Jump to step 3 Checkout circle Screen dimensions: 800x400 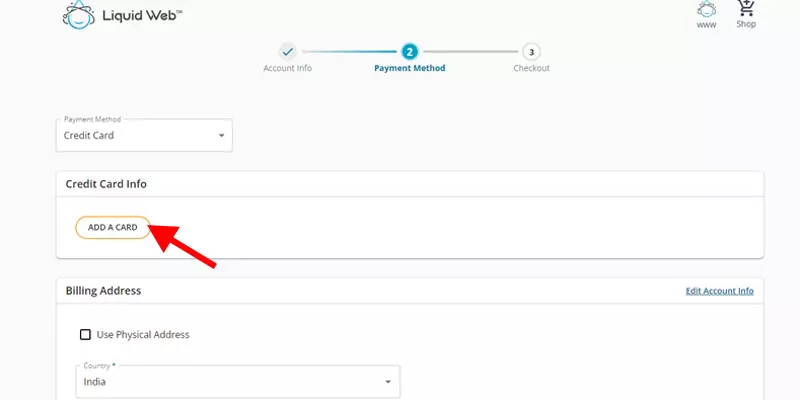coord(531,52)
